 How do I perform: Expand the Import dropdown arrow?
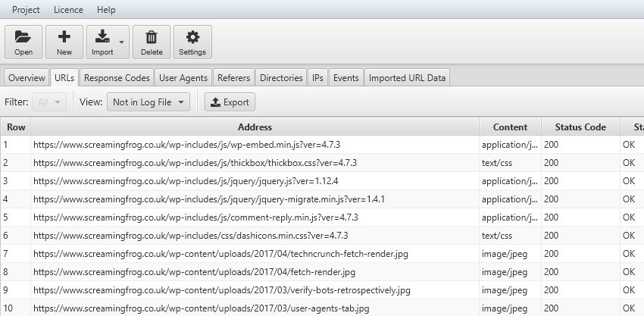click(121, 42)
